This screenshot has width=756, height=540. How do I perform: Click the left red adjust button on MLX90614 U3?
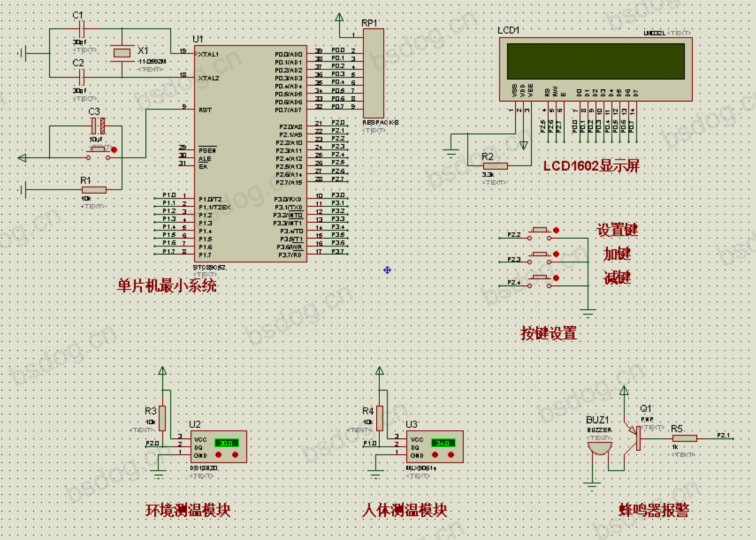click(436, 455)
